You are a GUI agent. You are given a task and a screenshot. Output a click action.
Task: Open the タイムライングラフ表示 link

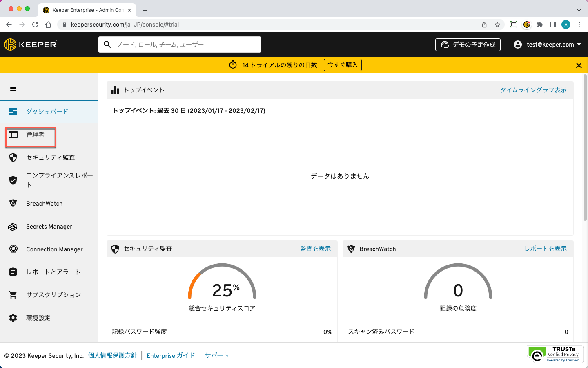coord(533,90)
